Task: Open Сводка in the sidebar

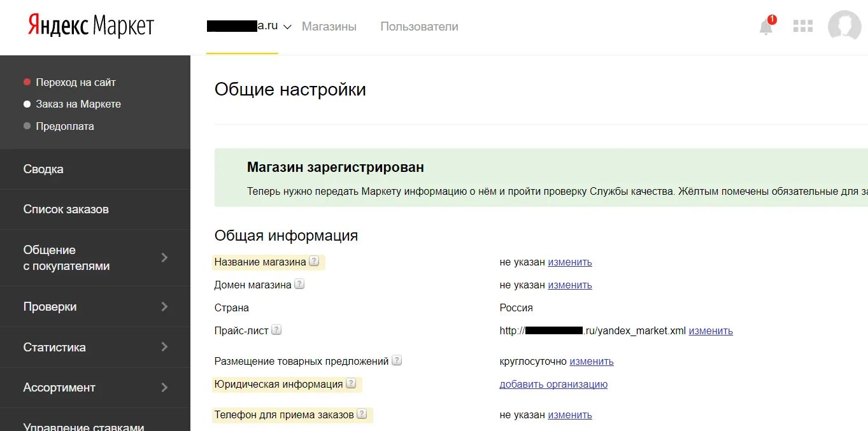Action: point(95,169)
